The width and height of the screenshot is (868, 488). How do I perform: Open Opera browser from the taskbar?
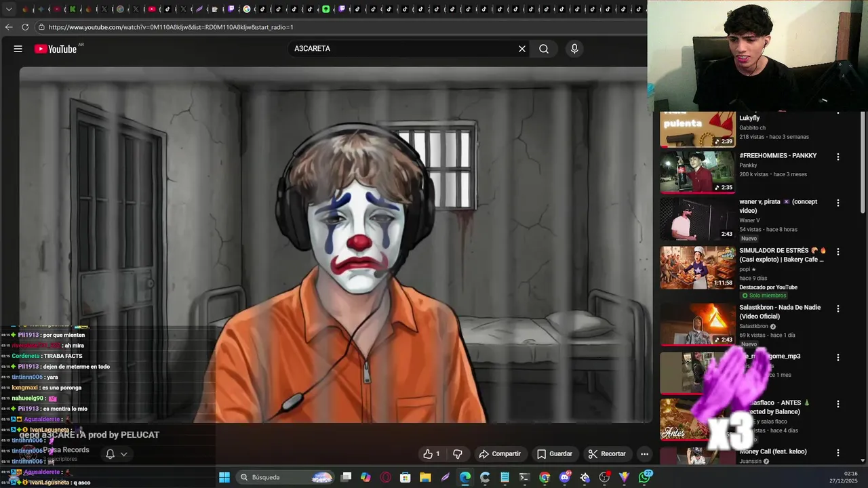386,477
